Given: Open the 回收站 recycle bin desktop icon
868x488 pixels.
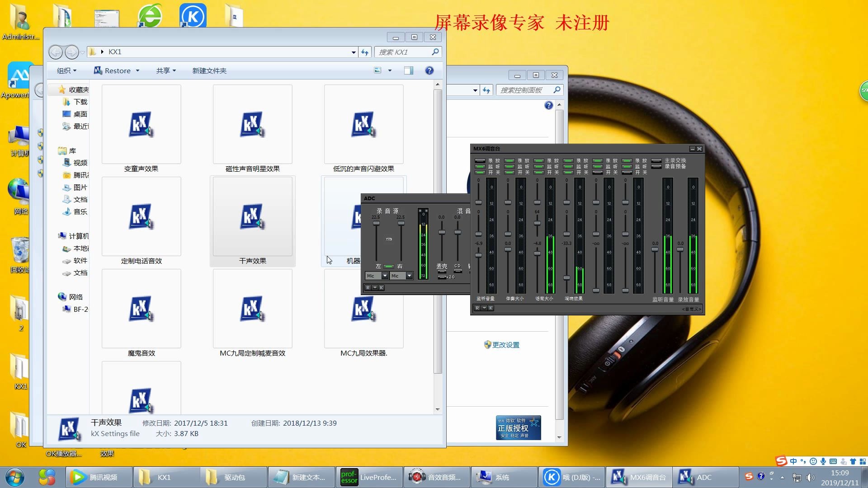Looking at the screenshot, I should [20, 255].
